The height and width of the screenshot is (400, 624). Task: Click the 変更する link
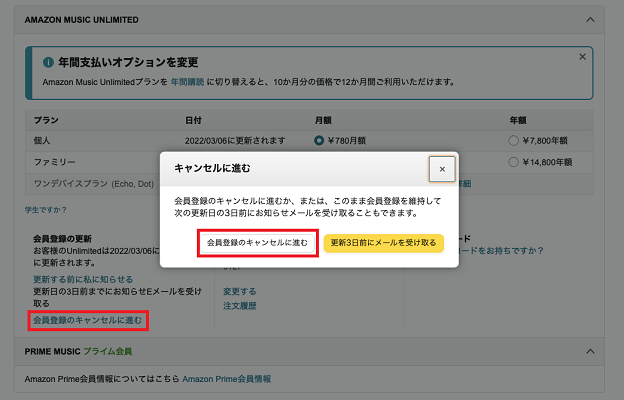pos(240,291)
